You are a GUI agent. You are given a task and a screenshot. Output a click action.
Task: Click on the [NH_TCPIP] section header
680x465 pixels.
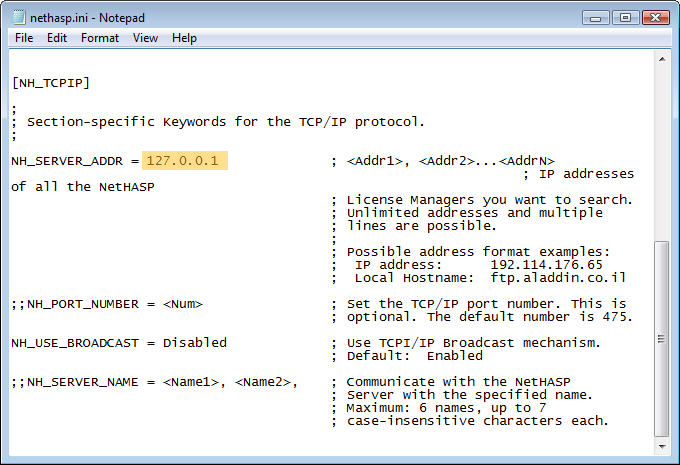pos(51,83)
